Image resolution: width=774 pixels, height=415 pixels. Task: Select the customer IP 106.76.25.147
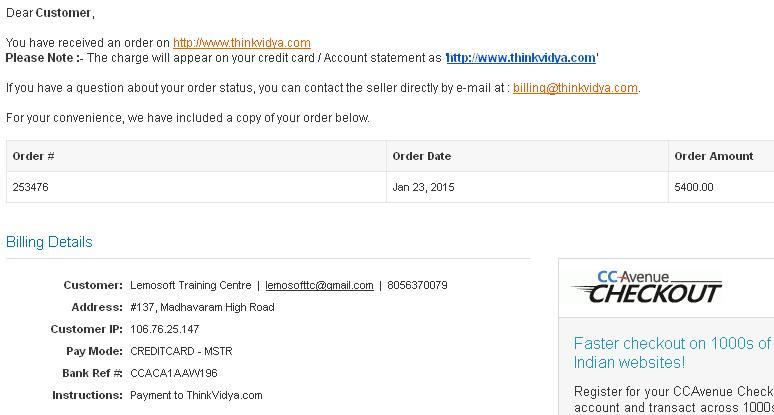point(165,329)
